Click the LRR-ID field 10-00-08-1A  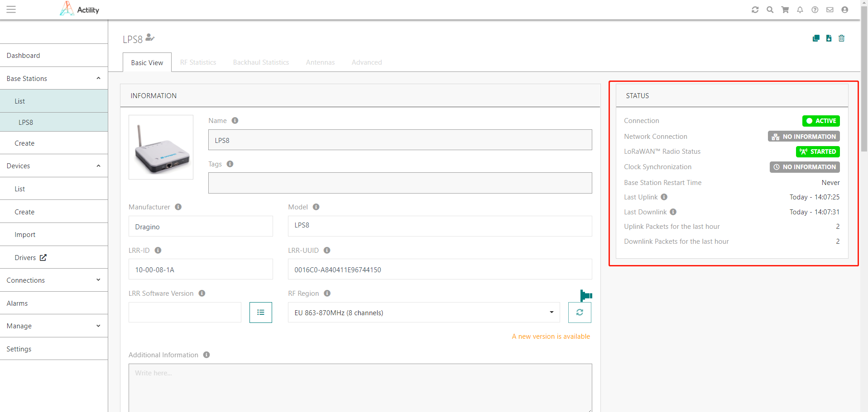(x=201, y=269)
